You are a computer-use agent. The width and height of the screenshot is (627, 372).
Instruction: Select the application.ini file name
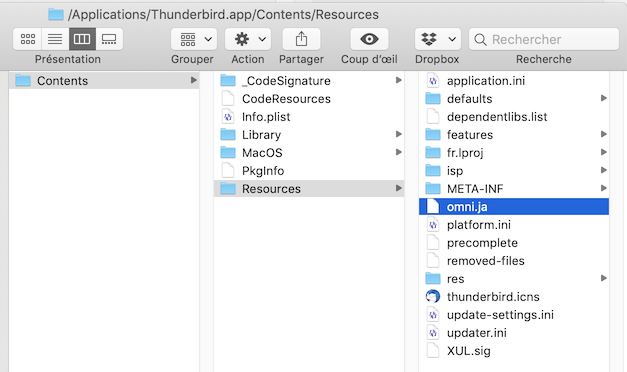[486, 81]
